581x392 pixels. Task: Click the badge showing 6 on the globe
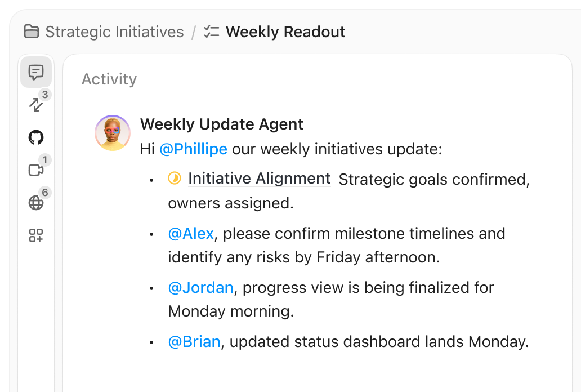click(x=46, y=193)
